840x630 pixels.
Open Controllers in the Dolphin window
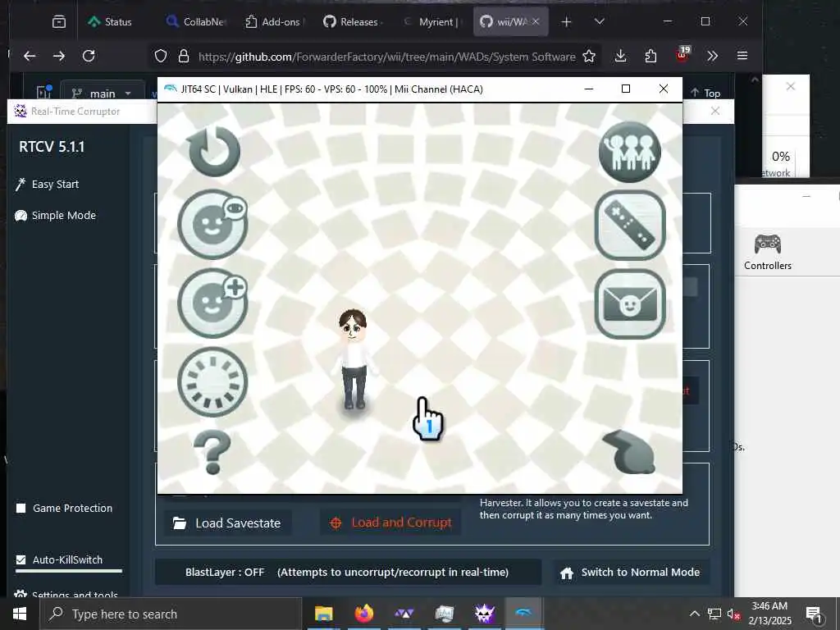[x=768, y=252]
